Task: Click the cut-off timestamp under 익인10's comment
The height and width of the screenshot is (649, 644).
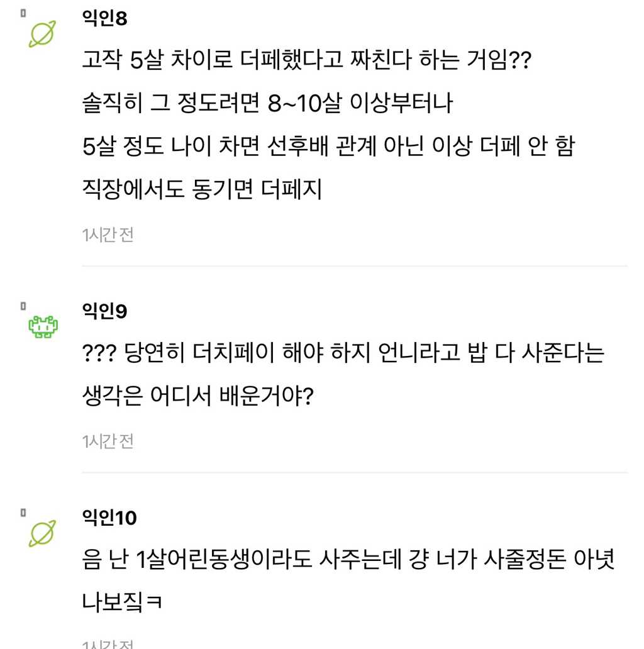Action: pyautogui.click(x=108, y=645)
